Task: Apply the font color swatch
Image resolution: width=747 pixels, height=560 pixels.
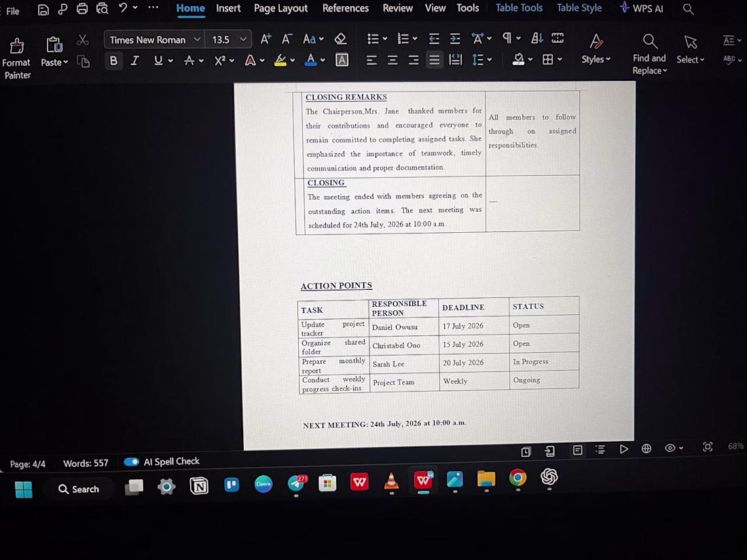Action: click(310, 60)
